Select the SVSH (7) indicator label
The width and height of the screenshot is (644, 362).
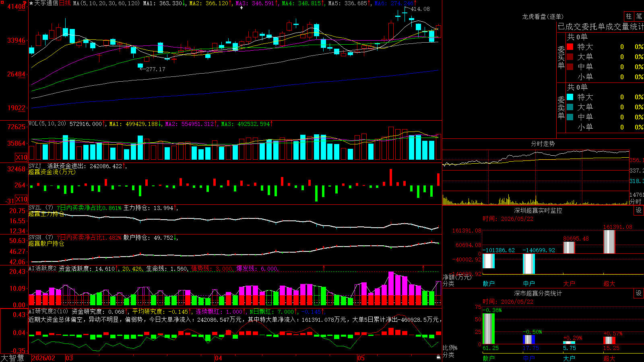click(41, 237)
